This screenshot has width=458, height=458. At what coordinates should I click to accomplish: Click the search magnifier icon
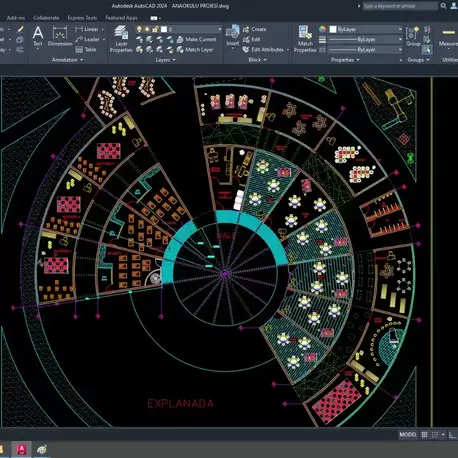click(443, 6)
